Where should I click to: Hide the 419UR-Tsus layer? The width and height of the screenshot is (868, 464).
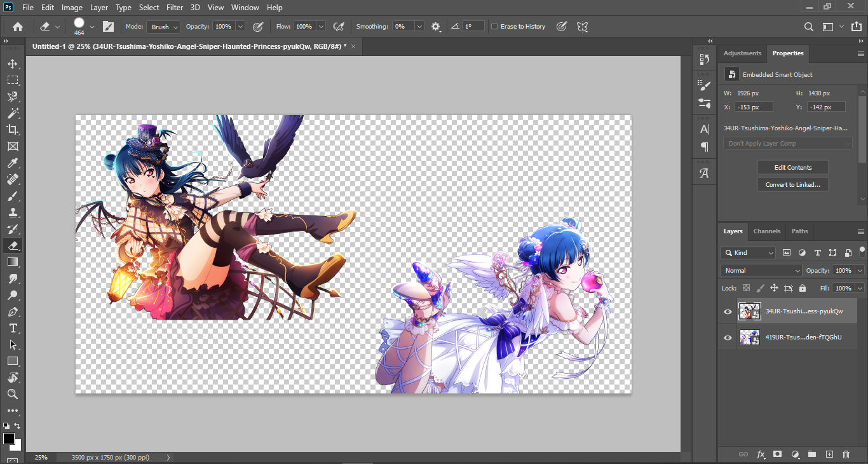(728, 338)
